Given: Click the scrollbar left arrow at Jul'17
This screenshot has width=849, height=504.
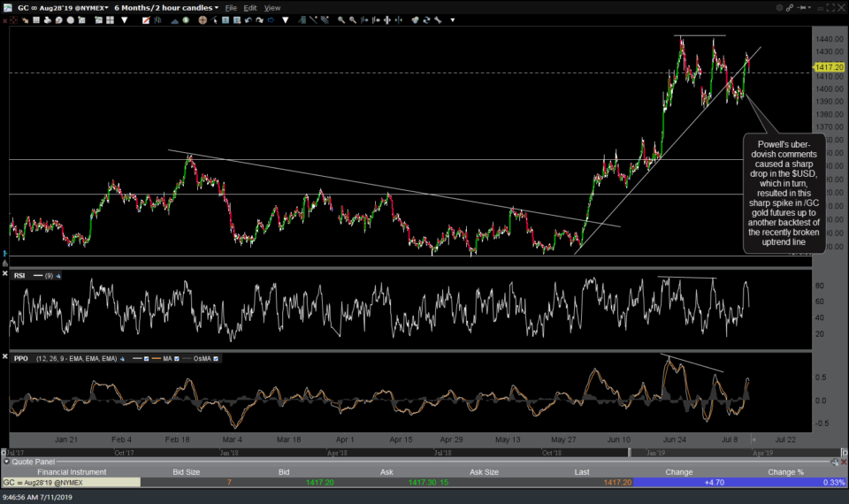Looking at the screenshot, I should point(4,453).
